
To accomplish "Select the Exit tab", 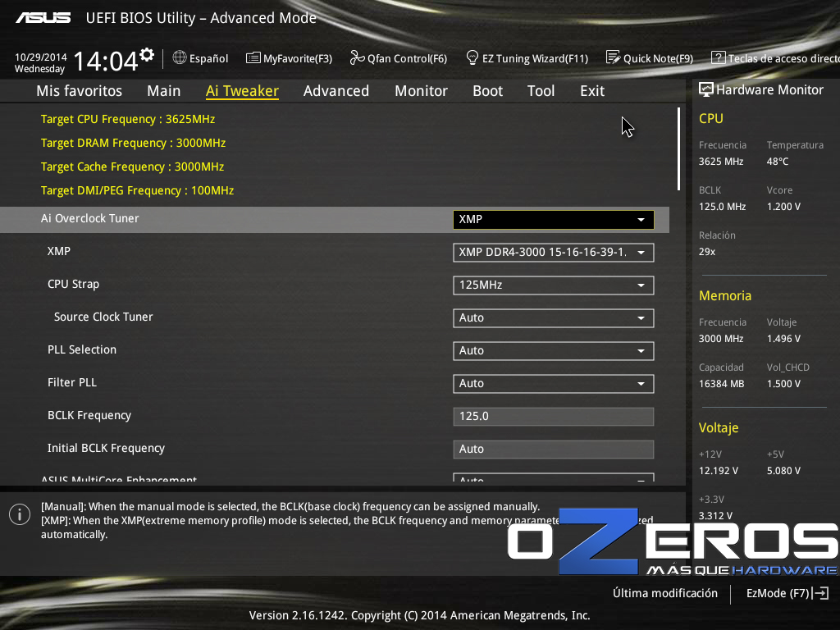I will [592, 90].
